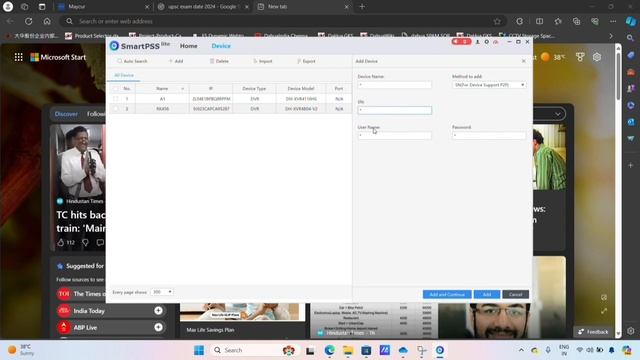Click the SN input field
Viewport: 640px width, 360px height.
tap(394, 110)
